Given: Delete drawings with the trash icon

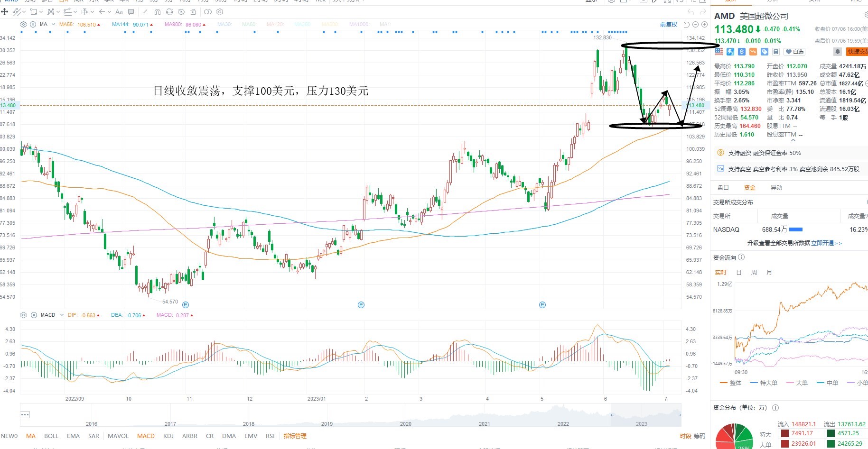Looking at the screenshot, I should [x=193, y=12].
